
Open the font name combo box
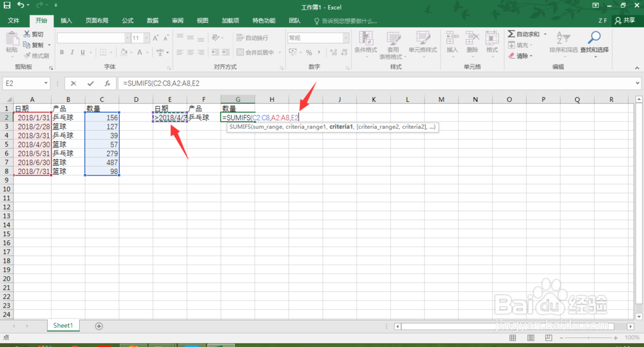93,38
